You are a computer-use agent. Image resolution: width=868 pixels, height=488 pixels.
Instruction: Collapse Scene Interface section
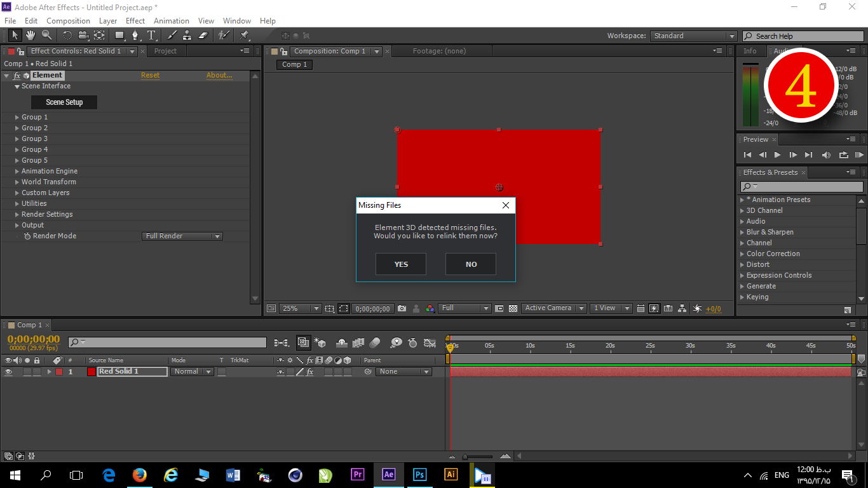tap(17, 86)
